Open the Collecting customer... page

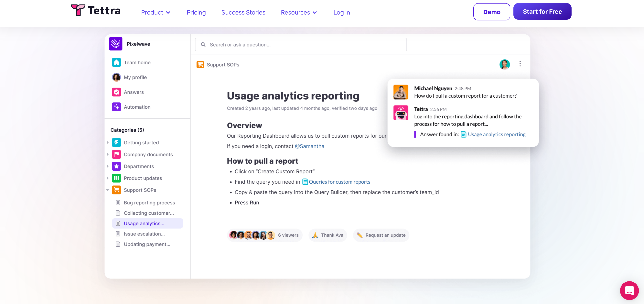point(149,213)
